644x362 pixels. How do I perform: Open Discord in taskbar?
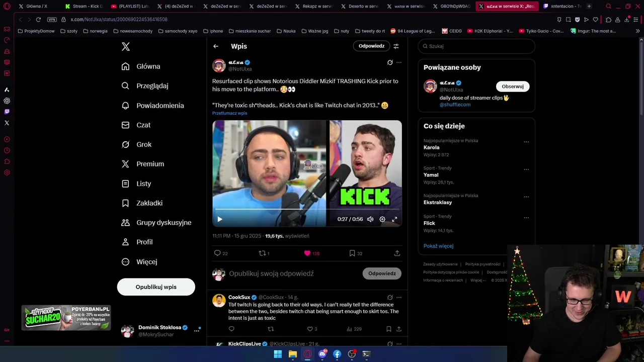point(322,354)
